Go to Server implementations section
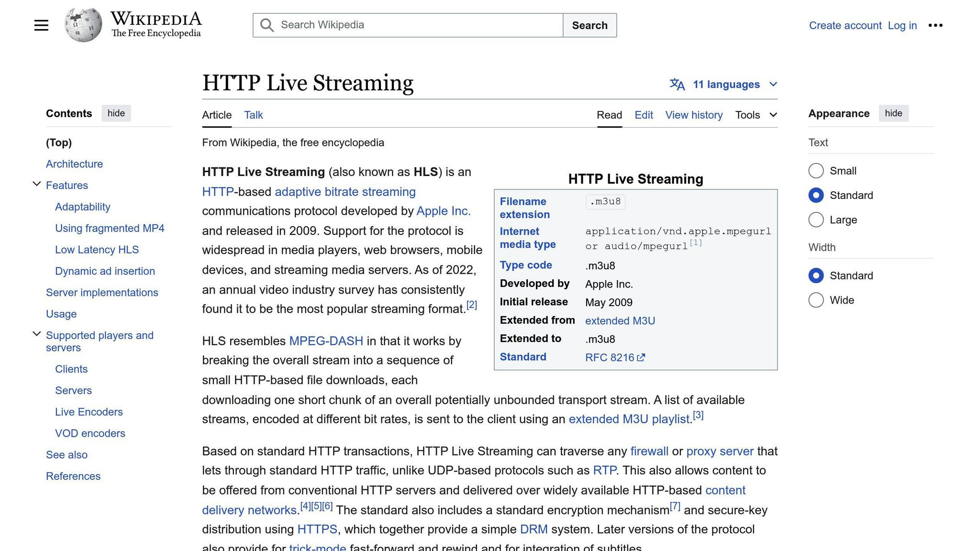980x551 pixels. coord(102,293)
